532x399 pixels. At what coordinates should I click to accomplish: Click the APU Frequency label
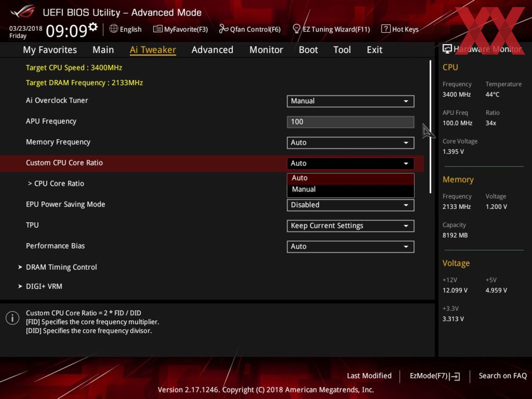[51, 121]
